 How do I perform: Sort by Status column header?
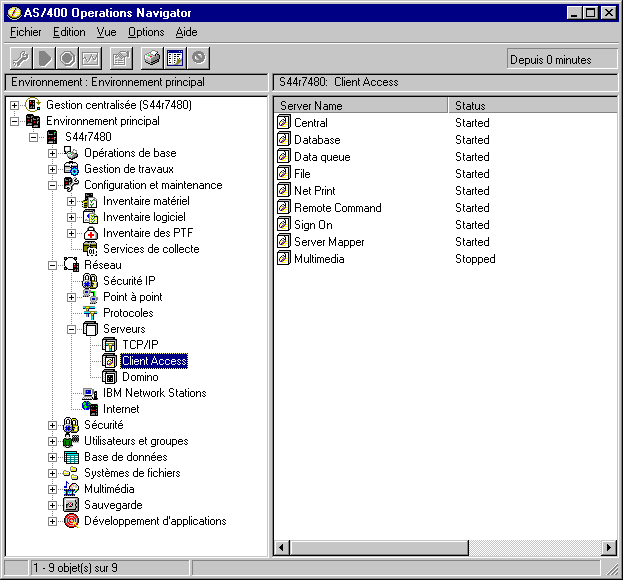(532, 106)
